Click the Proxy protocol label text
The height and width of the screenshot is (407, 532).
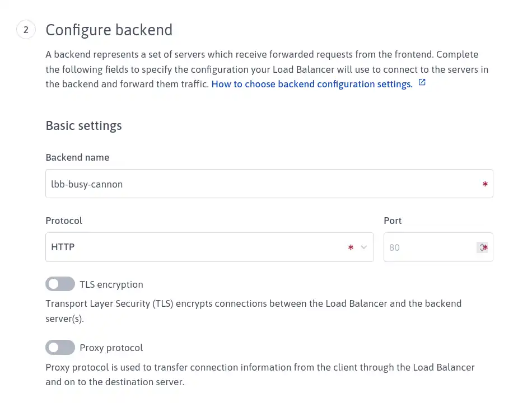coord(111,348)
